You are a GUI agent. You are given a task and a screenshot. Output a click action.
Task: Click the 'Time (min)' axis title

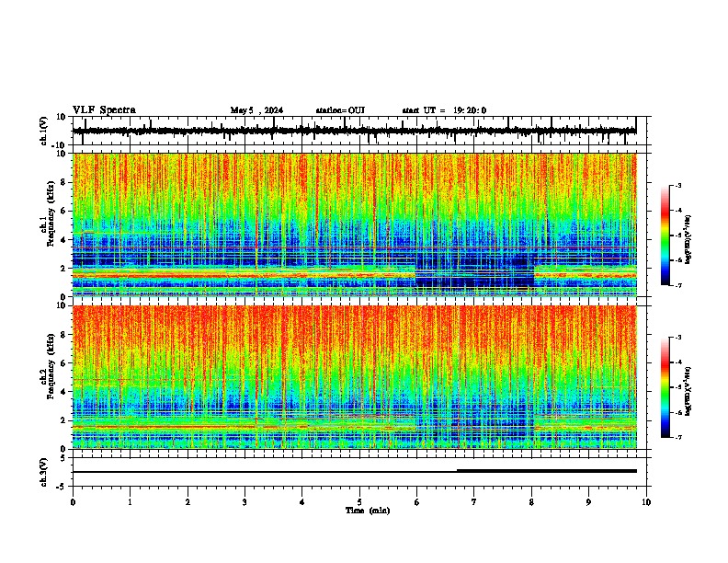tap(368, 511)
